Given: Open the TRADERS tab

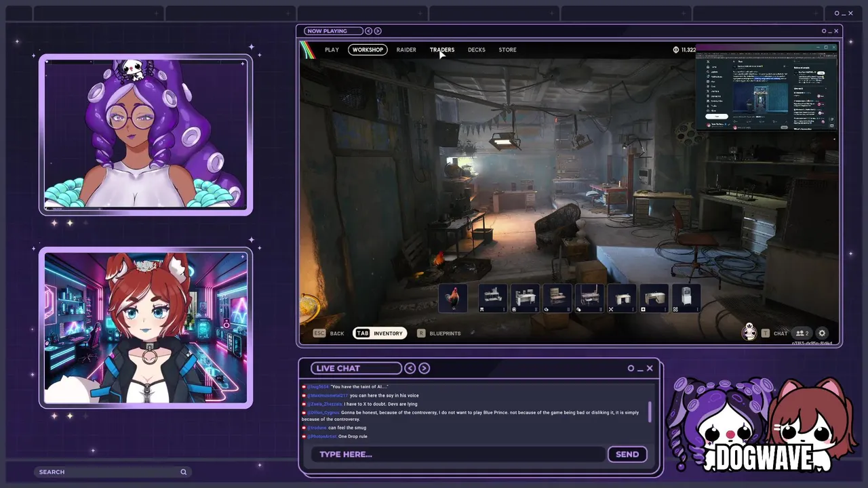Looking at the screenshot, I should pyautogui.click(x=442, y=49).
